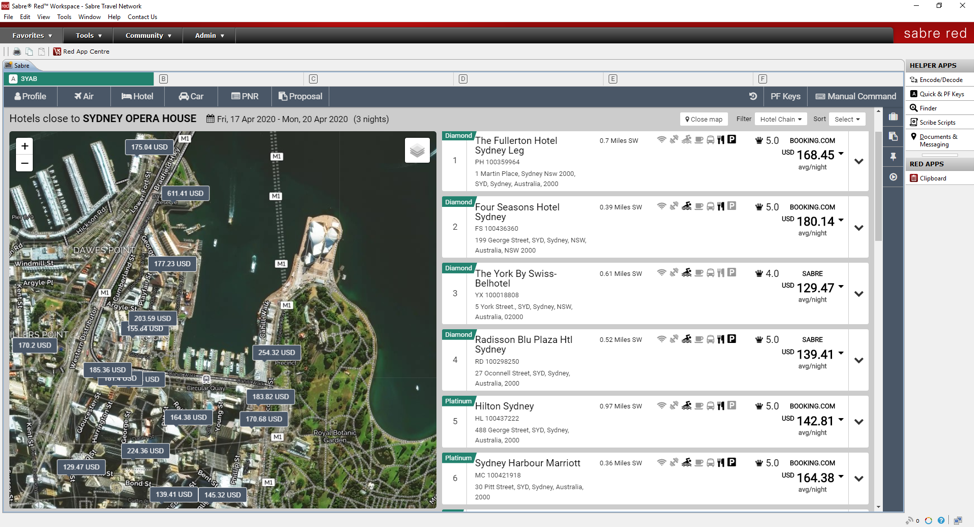
Task: Click the 254.32 USD map marker
Action: [x=276, y=352]
